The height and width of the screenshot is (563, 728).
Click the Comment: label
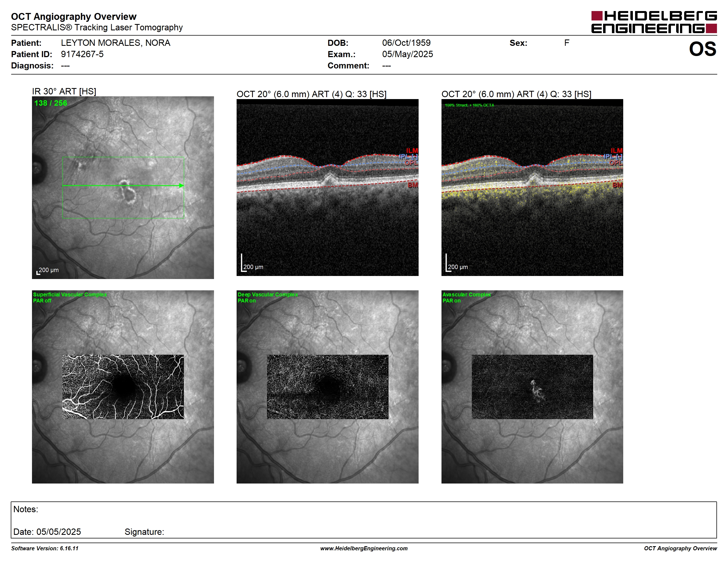point(348,65)
